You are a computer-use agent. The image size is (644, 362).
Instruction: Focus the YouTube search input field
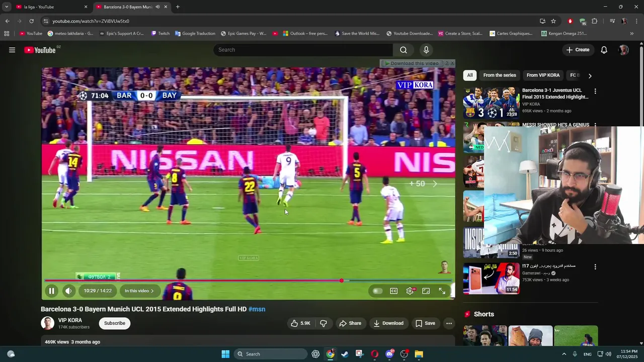click(303, 50)
